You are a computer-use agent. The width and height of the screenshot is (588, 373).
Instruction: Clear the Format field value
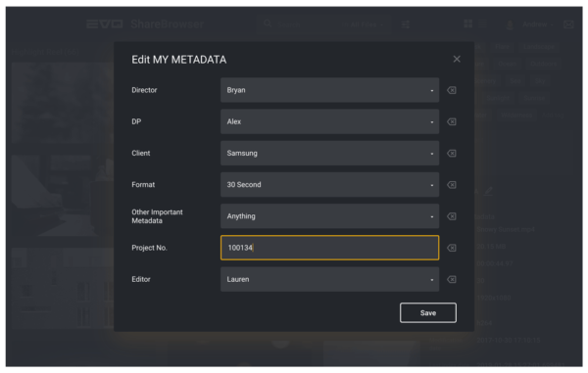(x=452, y=185)
